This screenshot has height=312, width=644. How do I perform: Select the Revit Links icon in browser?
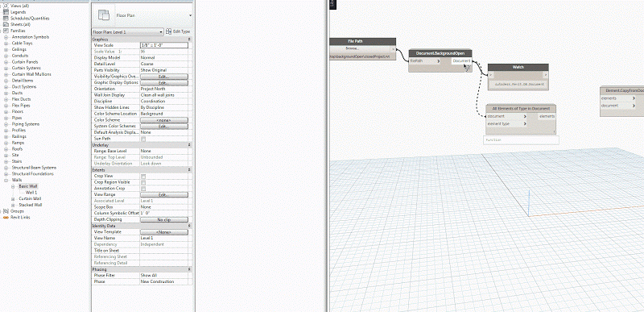coord(6,218)
